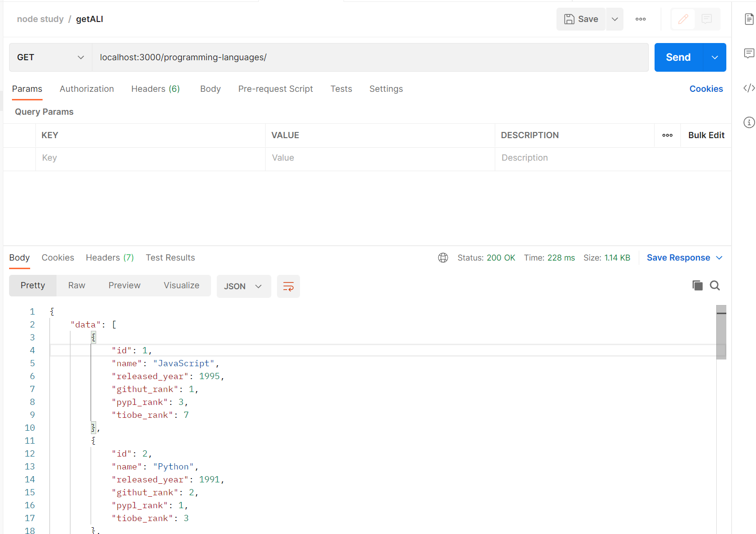Viewport: 756px width, 534px height.
Task: Click the node study breadcrumb
Action: 40,19
